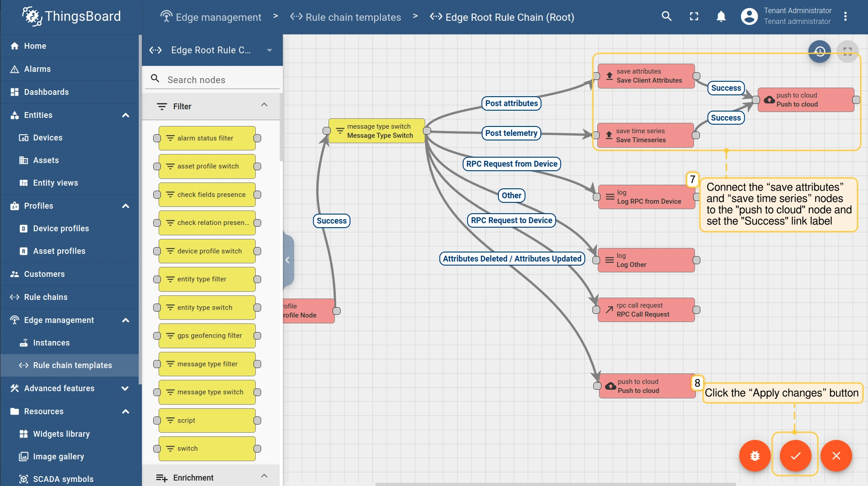Click the Apply changes checkmark button

coord(795,456)
